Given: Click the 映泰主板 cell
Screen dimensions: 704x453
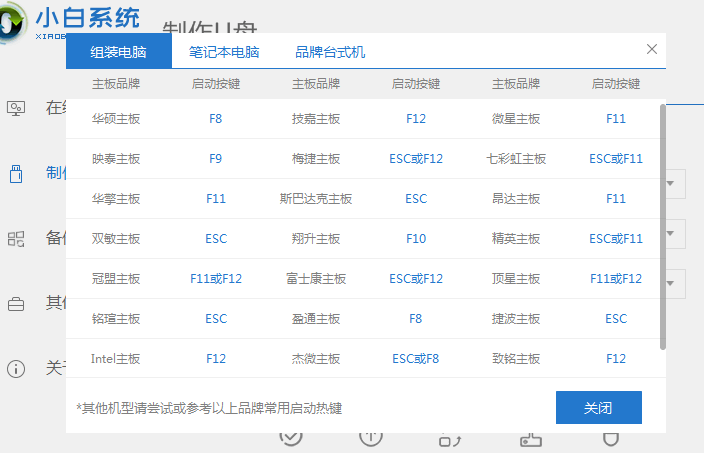Looking at the screenshot, I should click(x=116, y=159).
